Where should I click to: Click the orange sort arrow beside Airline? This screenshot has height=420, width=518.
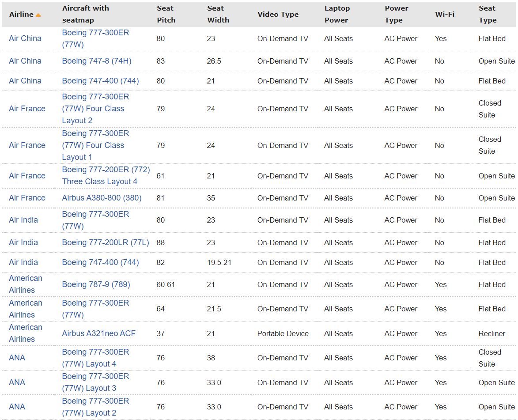[x=38, y=15]
